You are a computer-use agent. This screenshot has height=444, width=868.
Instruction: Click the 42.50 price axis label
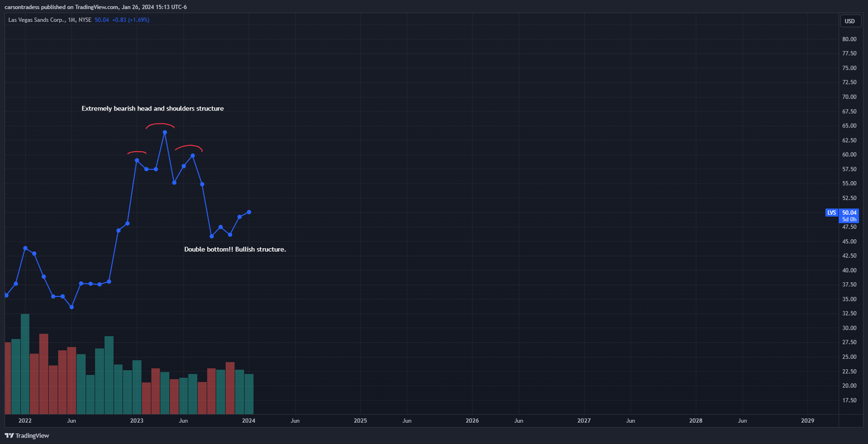(x=849, y=256)
